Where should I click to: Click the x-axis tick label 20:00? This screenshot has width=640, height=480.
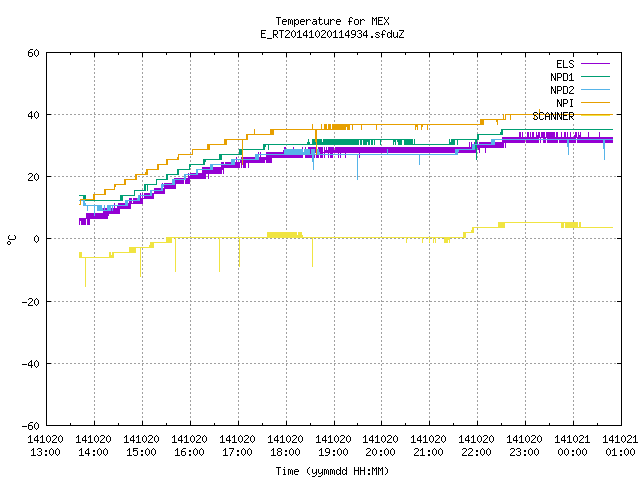[x=380, y=452]
